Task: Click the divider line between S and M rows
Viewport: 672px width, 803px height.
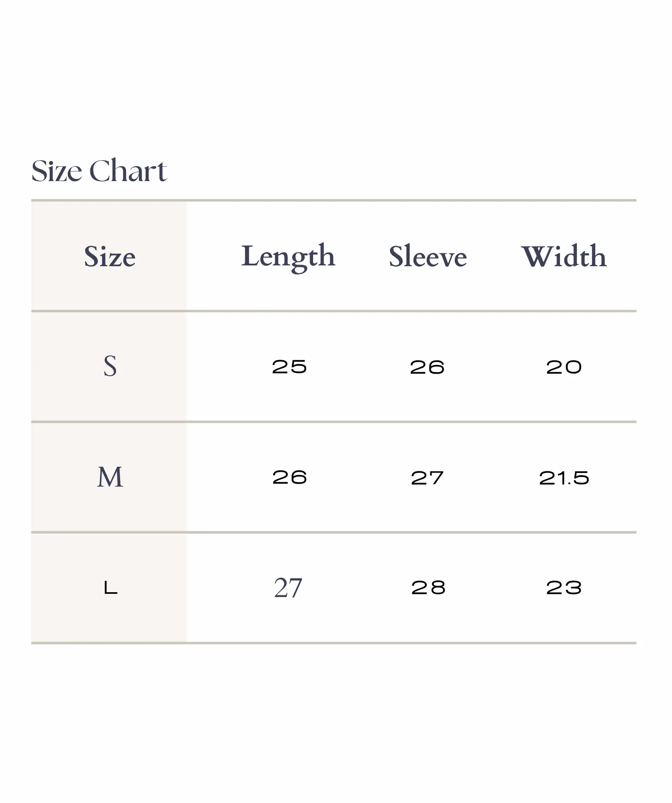Action: pos(334,422)
